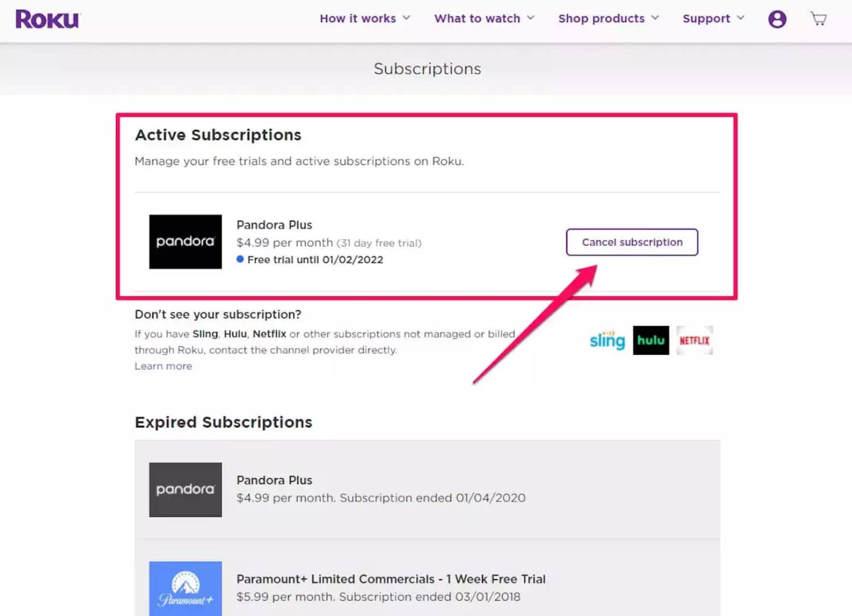Click Manage your free trials description text
The image size is (852, 616).
tap(299, 161)
